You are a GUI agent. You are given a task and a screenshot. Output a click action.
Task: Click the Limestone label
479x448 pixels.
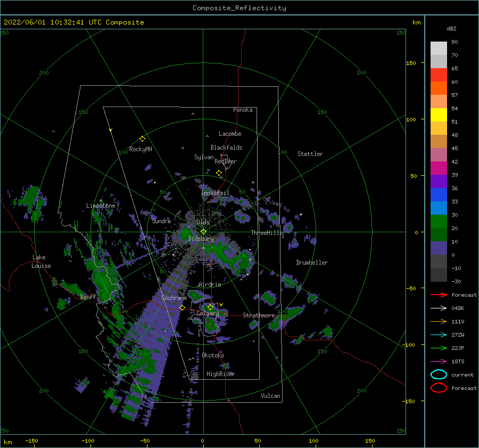point(101,206)
